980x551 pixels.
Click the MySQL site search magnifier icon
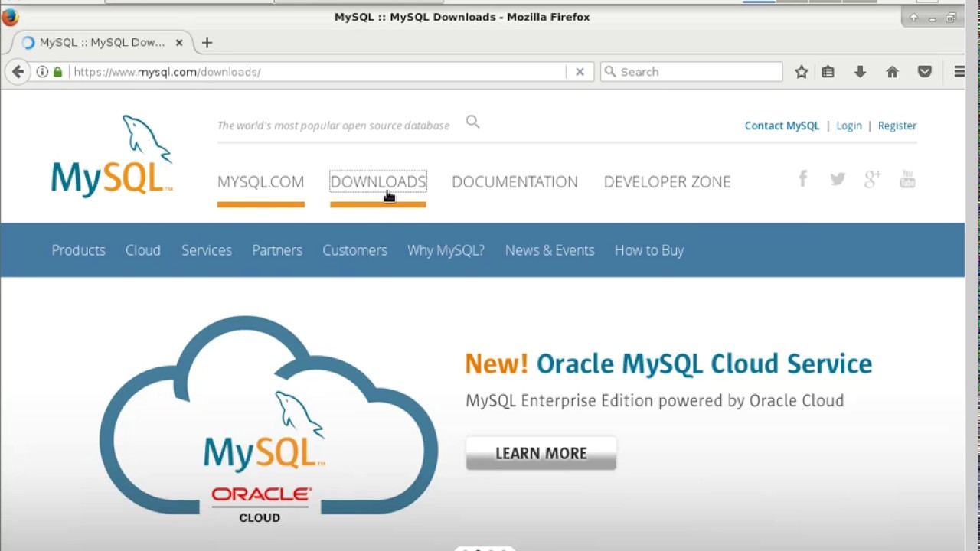[x=472, y=122]
